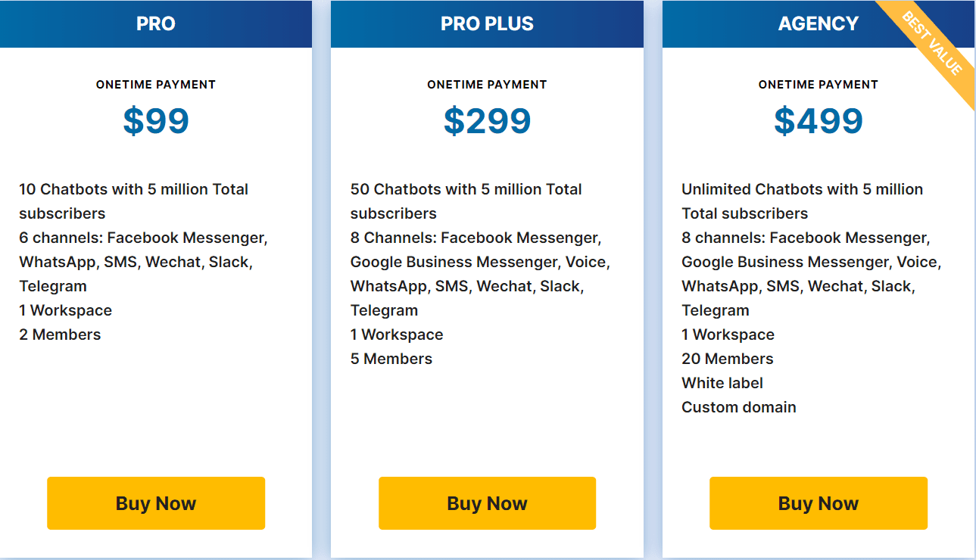Image resolution: width=976 pixels, height=560 pixels.
Task: Click Buy Now under the PRO PLUS plan
Action: [x=487, y=502]
